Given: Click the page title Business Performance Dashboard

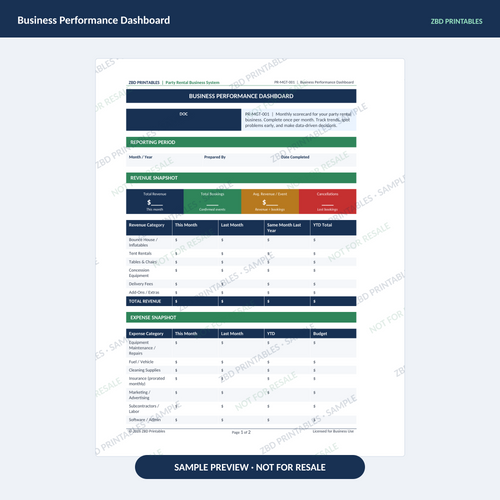Looking at the screenshot, I should click(94, 20).
